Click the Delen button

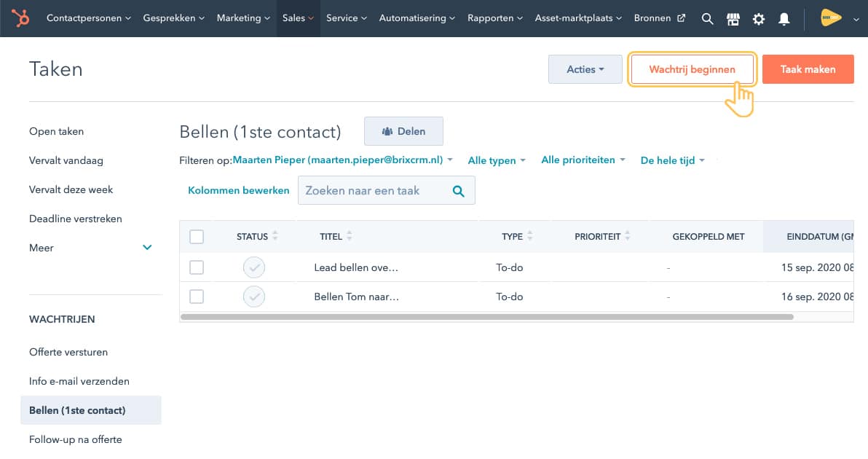pos(403,131)
